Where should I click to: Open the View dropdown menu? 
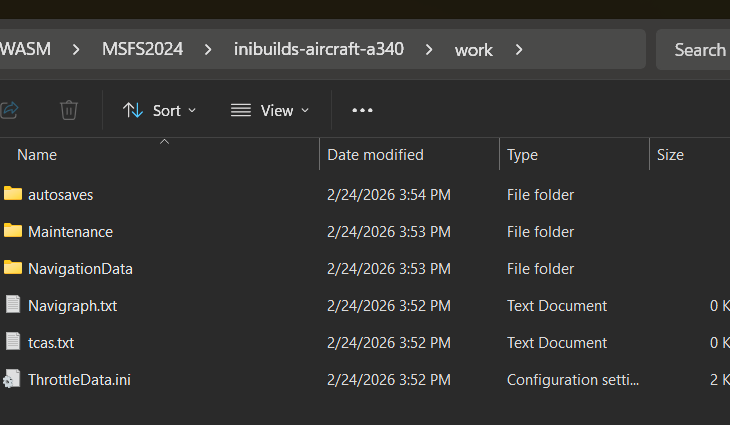click(x=270, y=110)
